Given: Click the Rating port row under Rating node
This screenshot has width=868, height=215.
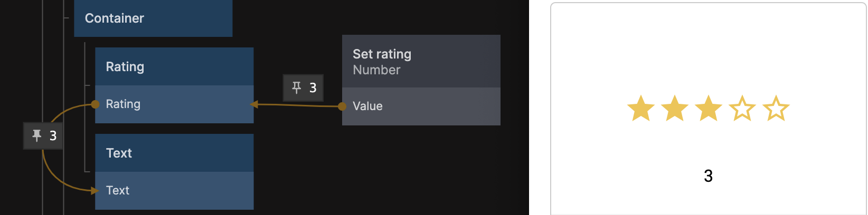Looking at the screenshot, I should 174,104.
